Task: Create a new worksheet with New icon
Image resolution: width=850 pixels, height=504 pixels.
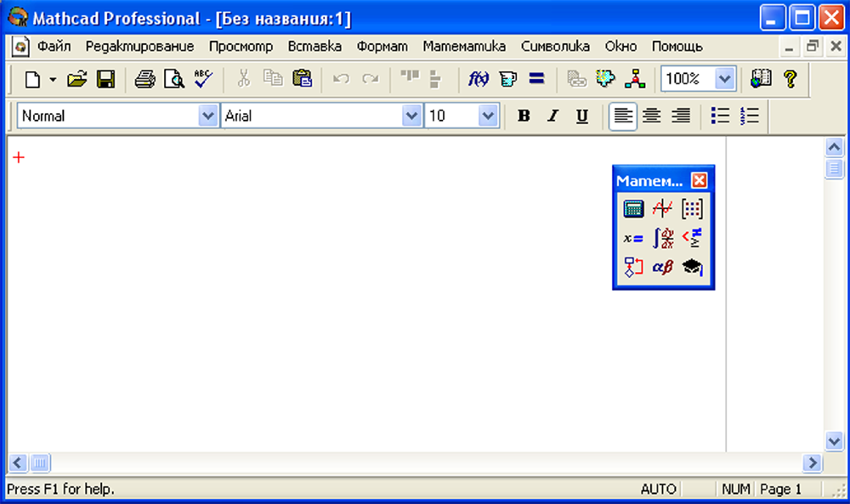Action: (x=32, y=80)
